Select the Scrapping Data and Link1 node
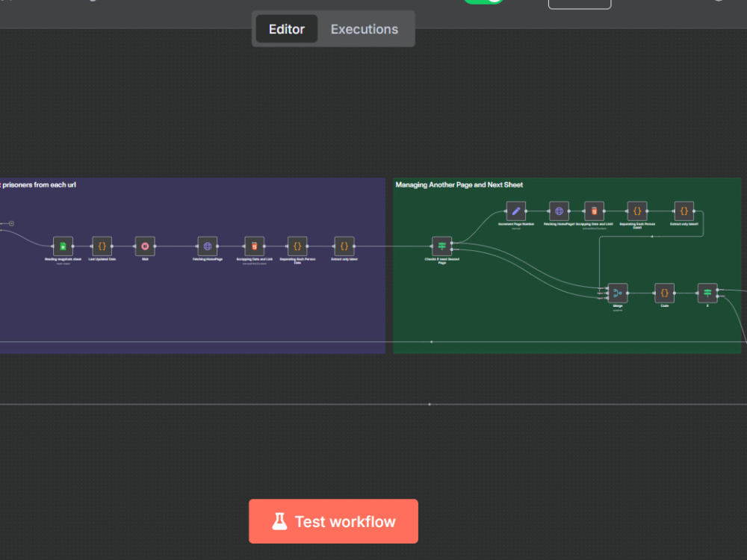The width and height of the screenshot is (747, 560). point(594,211)
